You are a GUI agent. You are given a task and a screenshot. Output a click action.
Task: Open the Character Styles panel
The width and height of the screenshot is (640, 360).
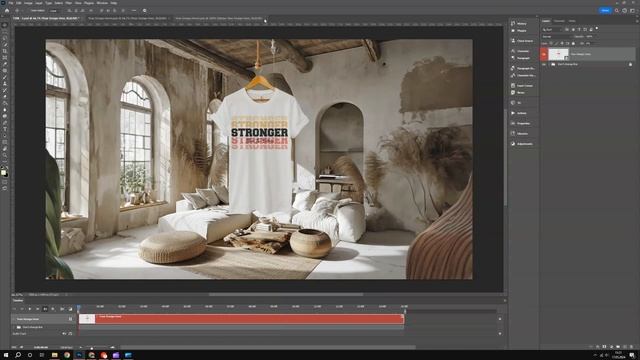[x=523, y=76]
